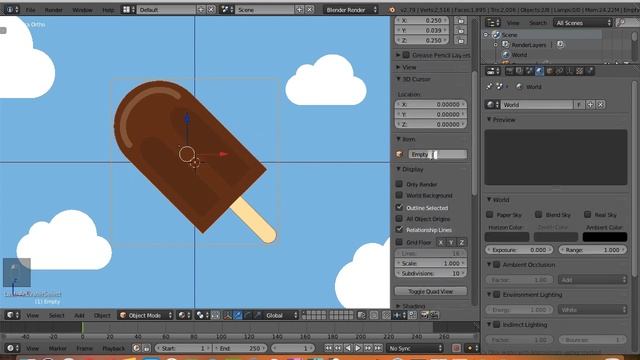640x360 pixels.
Task: Open the Physics properties tab
Action: (590, 71)
